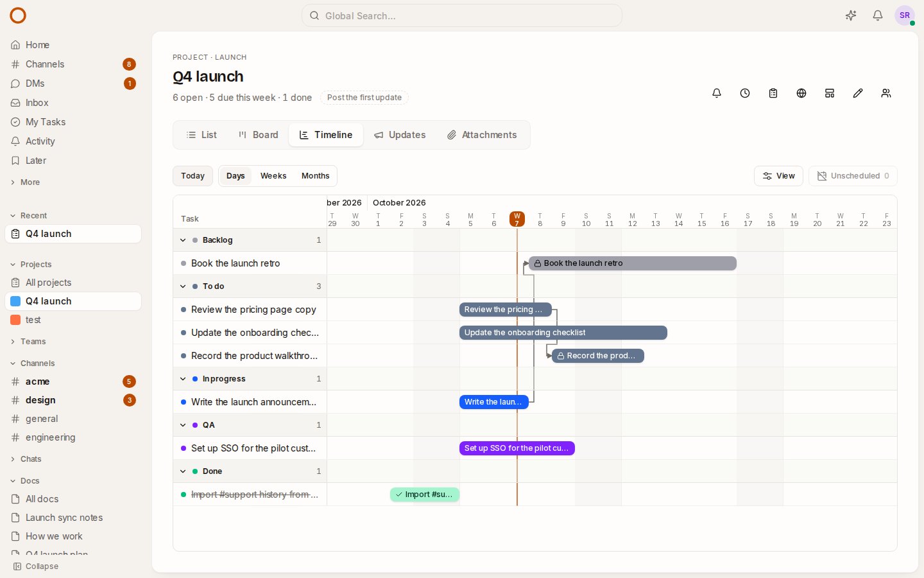This screenshot has height=578, width=924.
Task: Collapse the To do task group
Action: pyautogui.click(x=183, y=286)
